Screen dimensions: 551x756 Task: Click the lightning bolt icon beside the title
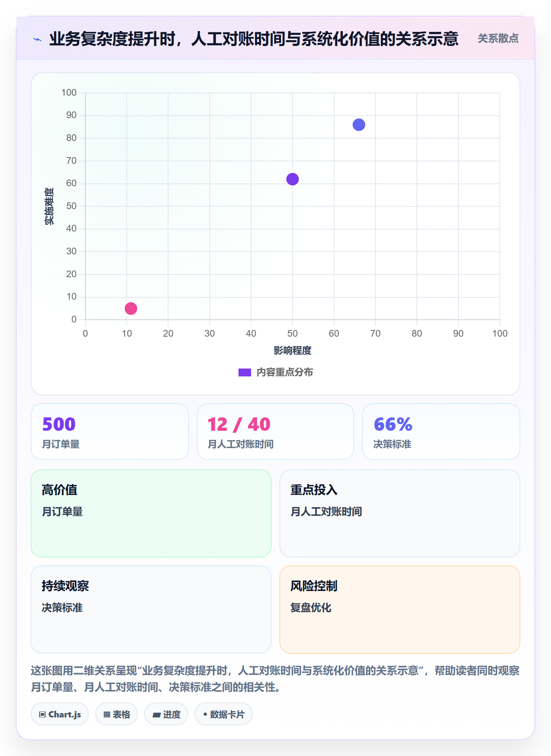pos(37,39)
